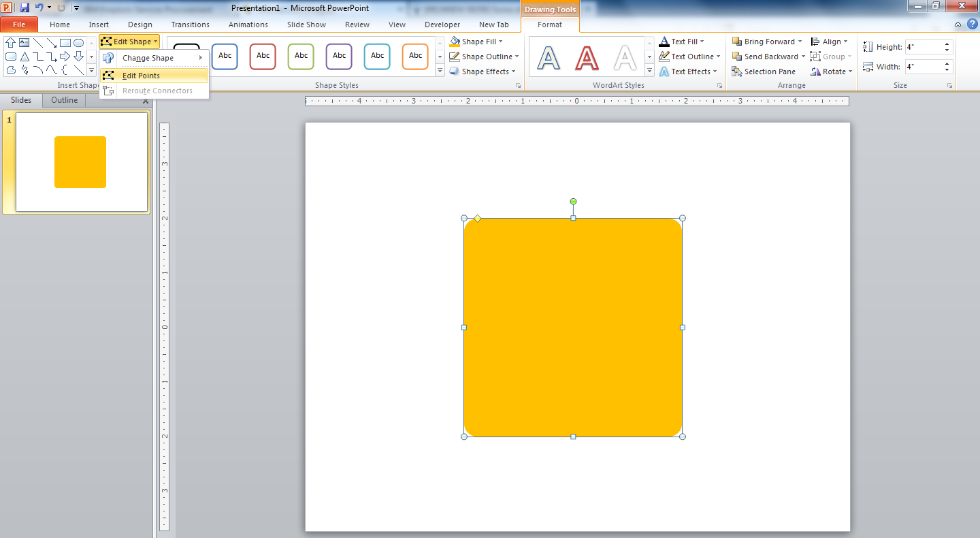Select slide 1 thumbnail
The image size is (980, 538).
pyautogui.click(x=82, y=162)
